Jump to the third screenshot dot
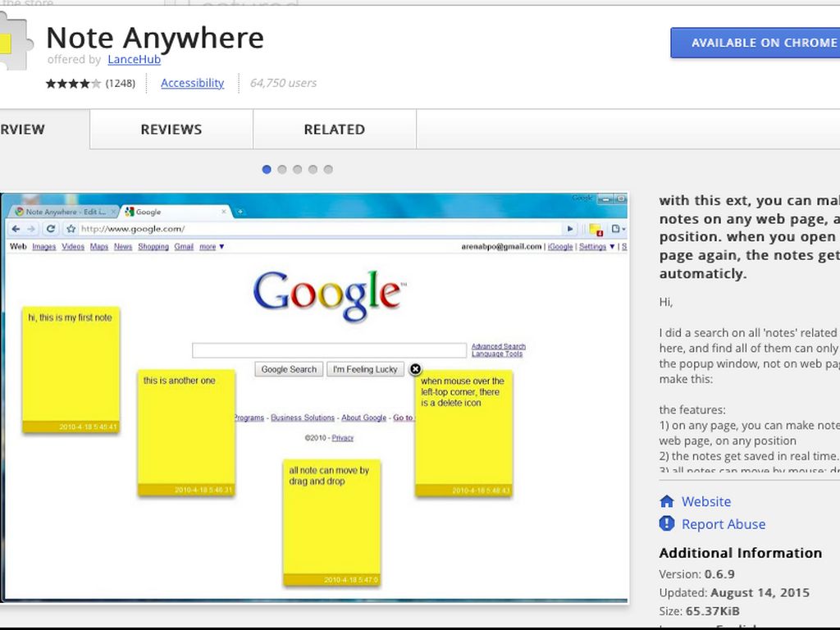This screenshot has width=840, height=630. (x=298, y=170)
